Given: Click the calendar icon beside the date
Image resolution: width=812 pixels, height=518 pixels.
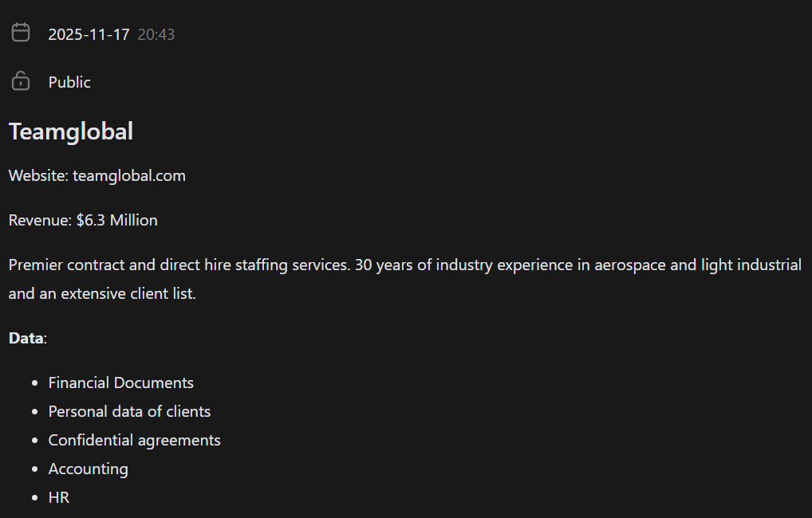Looking at the screenshot, I should [x=21, y=33].
